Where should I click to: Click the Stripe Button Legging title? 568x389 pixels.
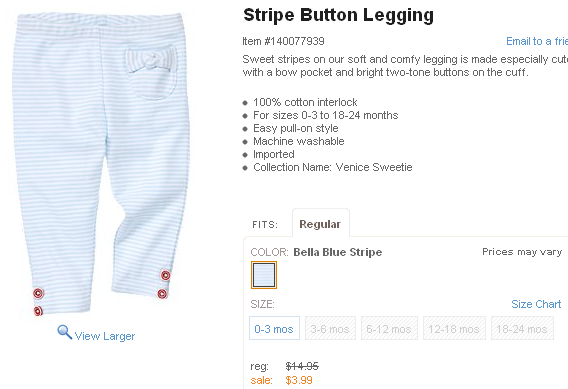coord(338,15)
